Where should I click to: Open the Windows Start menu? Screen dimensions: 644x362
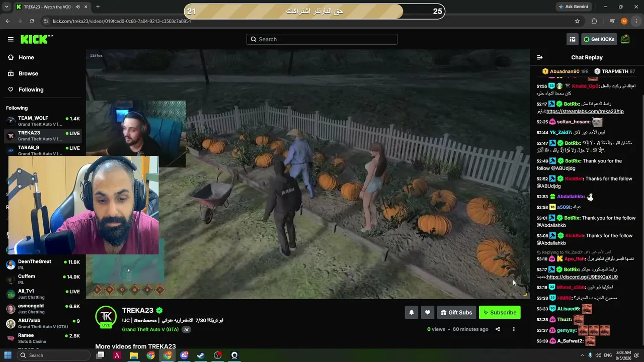point(8,355)
